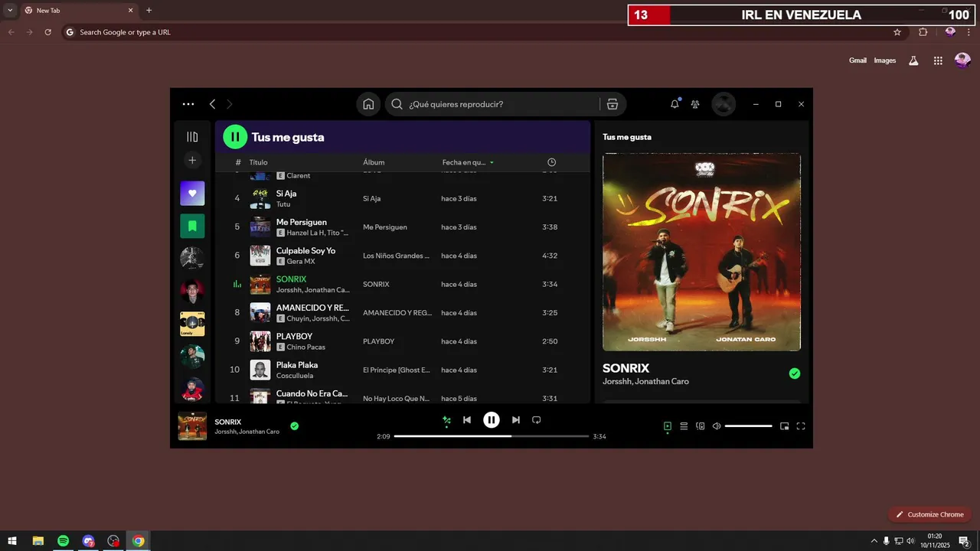Open El Príncipe [Ghost E... album link
Screen dimensions: 980x551
coord(397,370)
